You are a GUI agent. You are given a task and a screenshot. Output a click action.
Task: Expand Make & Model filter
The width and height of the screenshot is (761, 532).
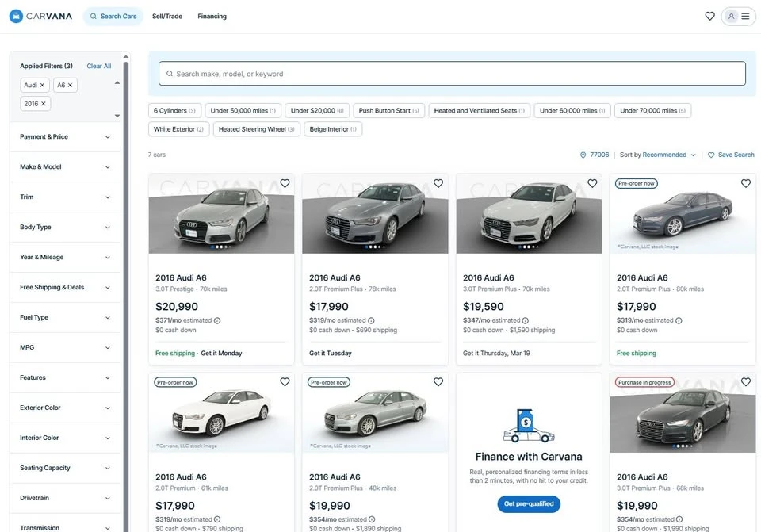(66, 167)
